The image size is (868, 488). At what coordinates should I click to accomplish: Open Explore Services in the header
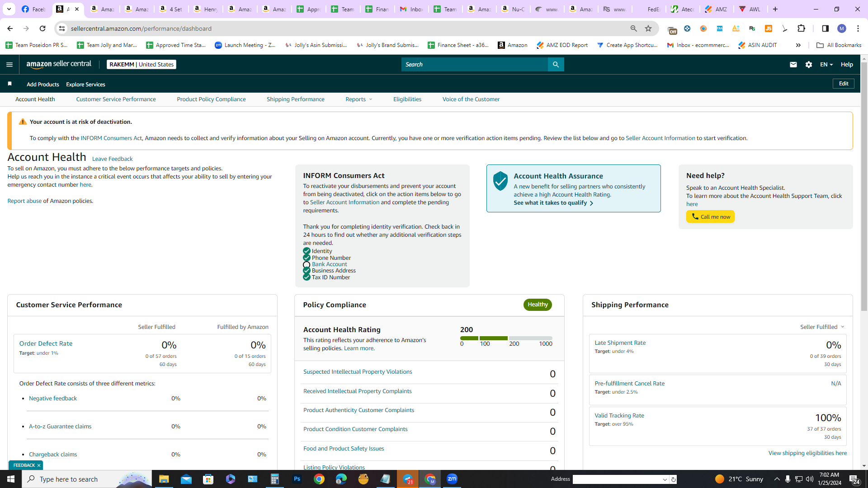coord(85,84)
